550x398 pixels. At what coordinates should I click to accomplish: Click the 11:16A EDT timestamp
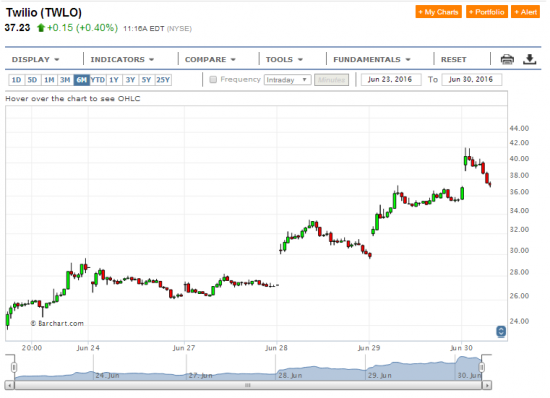pyautogui.click(x=144, y=29)
